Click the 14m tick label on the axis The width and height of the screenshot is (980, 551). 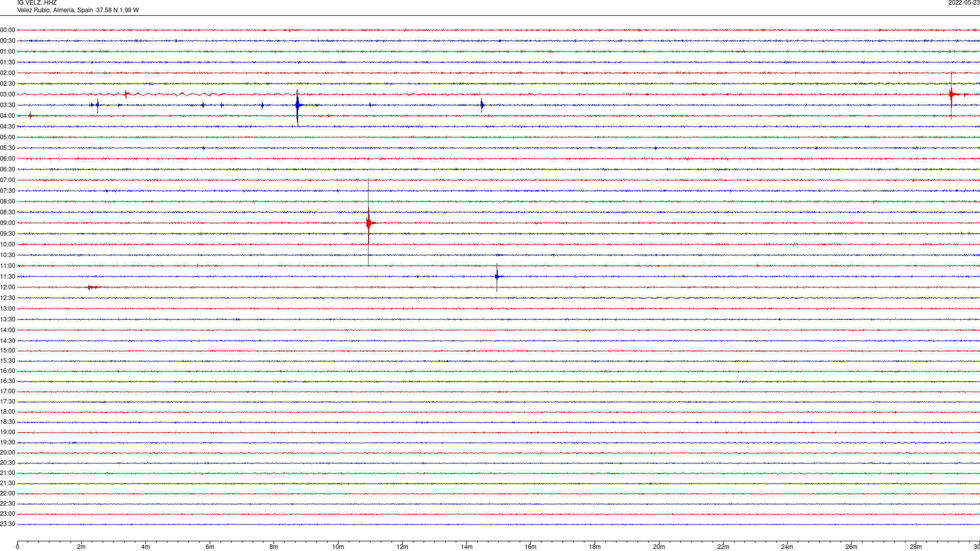tap(467, 547)
